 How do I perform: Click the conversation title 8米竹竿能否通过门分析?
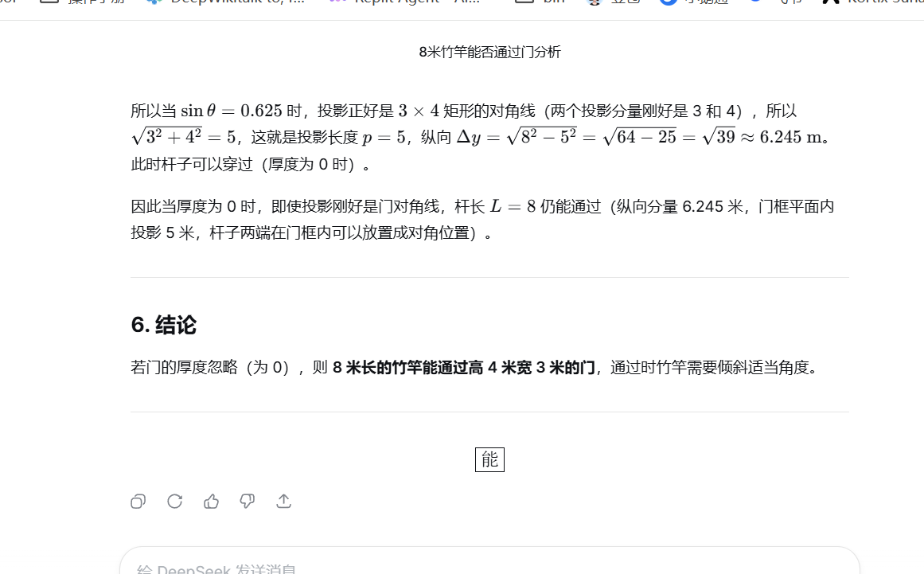point(489,52)
